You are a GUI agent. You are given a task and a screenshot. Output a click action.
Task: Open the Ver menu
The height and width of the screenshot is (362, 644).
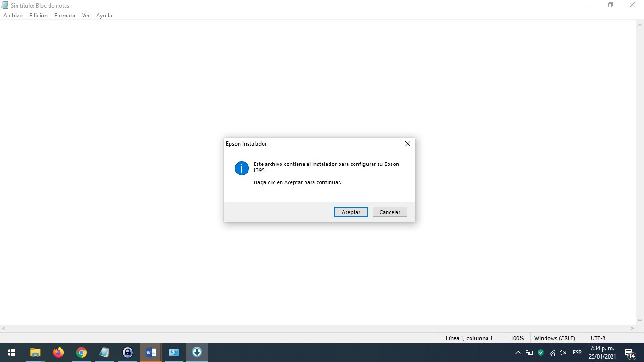tap(86, 16)
